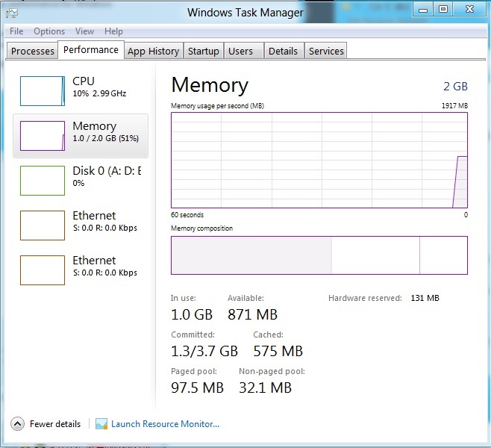This screenshot has width=491, height=448.
Task: Click the Fewer details chevron icon
Action: click(18, 424)
